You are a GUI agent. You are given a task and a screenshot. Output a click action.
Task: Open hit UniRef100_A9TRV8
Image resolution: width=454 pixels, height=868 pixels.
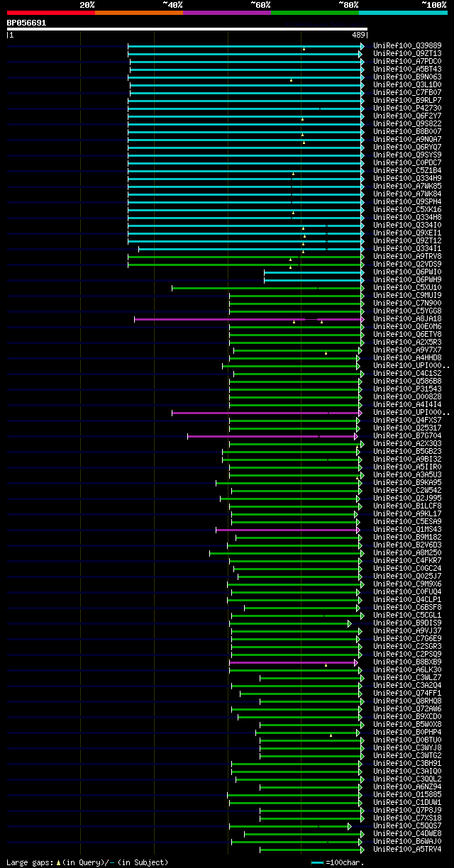[407, 256]
